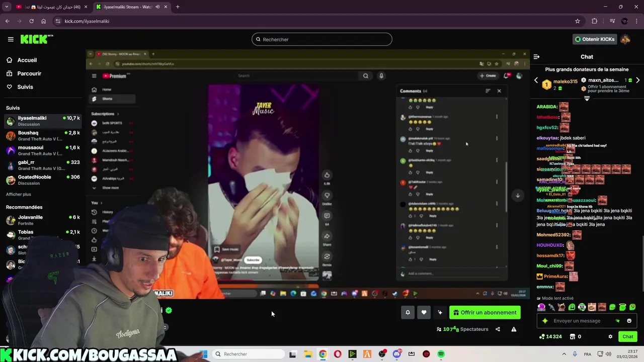This screenshot has height=362, width=644.
Task: Open File Explorer from the taskbar
Action: coord(307,354)
